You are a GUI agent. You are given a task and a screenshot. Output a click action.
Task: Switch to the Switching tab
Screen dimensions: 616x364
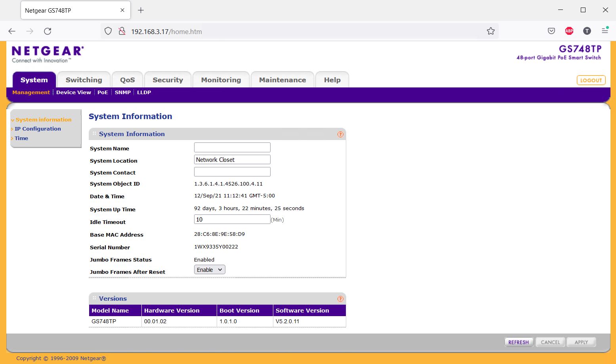click(x=84, y=80)
